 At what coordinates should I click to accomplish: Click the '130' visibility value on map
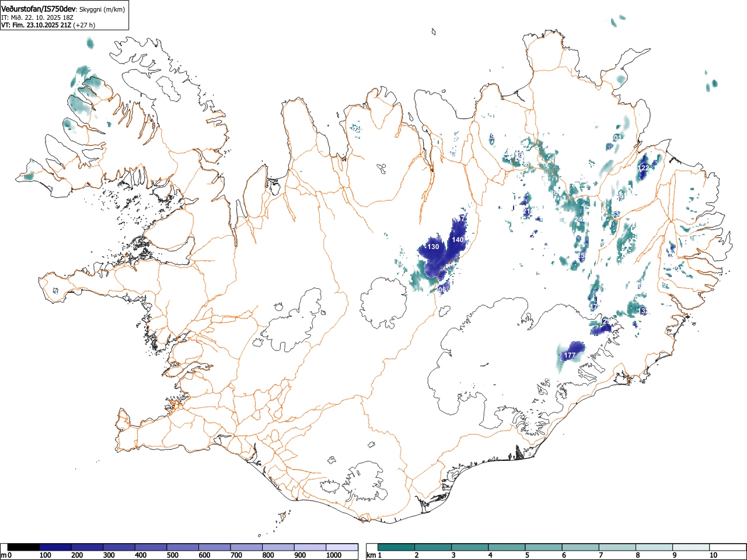(433, 247)
